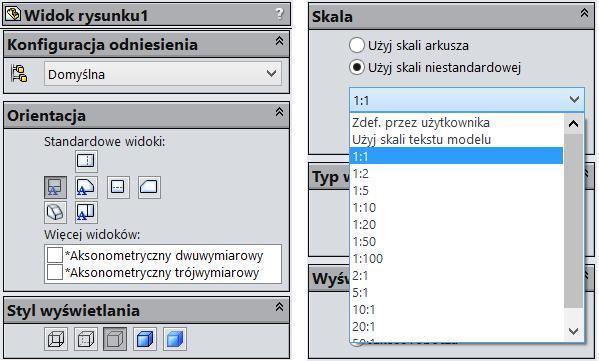Click the configuration tree icon beside Domyślna
This screenshot has width=599, height=361.
pos(19,74)
